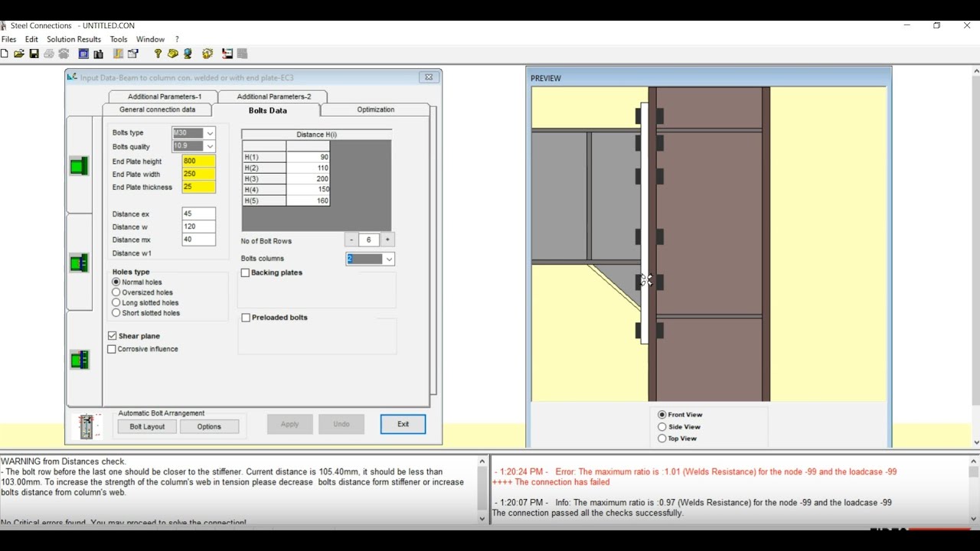Click the Undo button
Viewport: 980px width, 551px height.
point(341,424)
